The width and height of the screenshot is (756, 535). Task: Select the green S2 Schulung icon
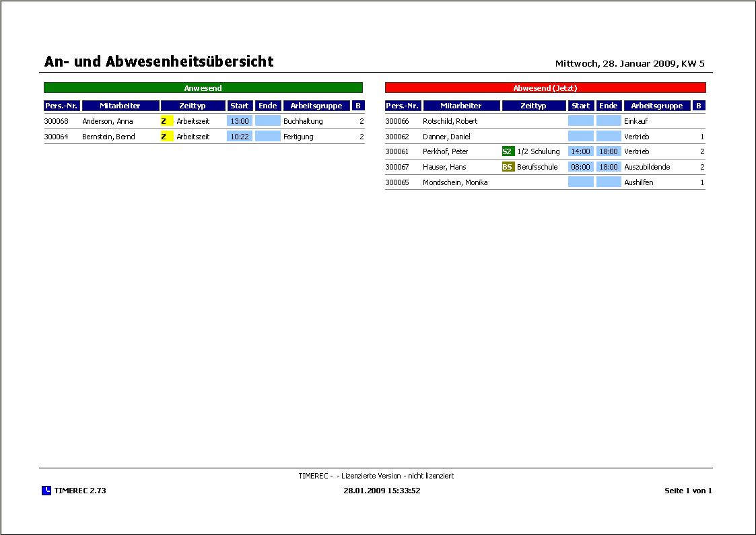tap(508, 151)
